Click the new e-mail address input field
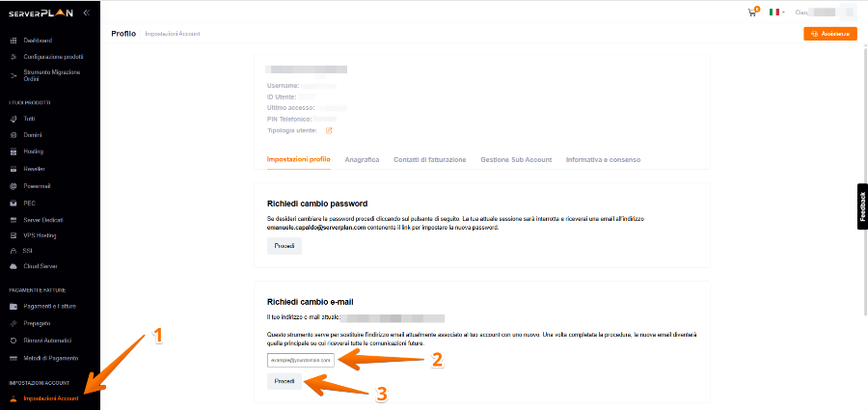868x410 pixels. coord(300,360)
